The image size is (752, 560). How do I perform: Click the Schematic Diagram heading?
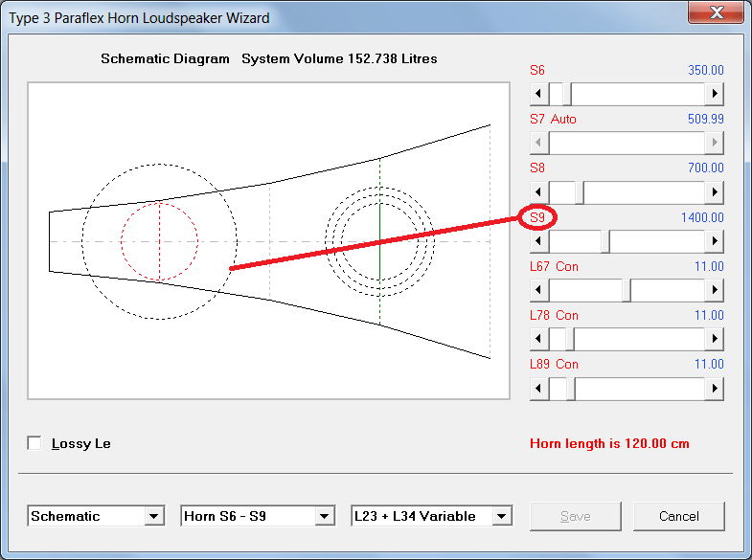coord(165,58)
